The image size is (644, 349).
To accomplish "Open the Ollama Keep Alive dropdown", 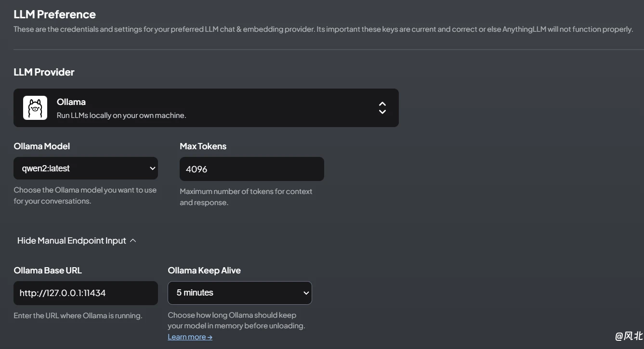I will pyautogui.click(x=240, y=293).
